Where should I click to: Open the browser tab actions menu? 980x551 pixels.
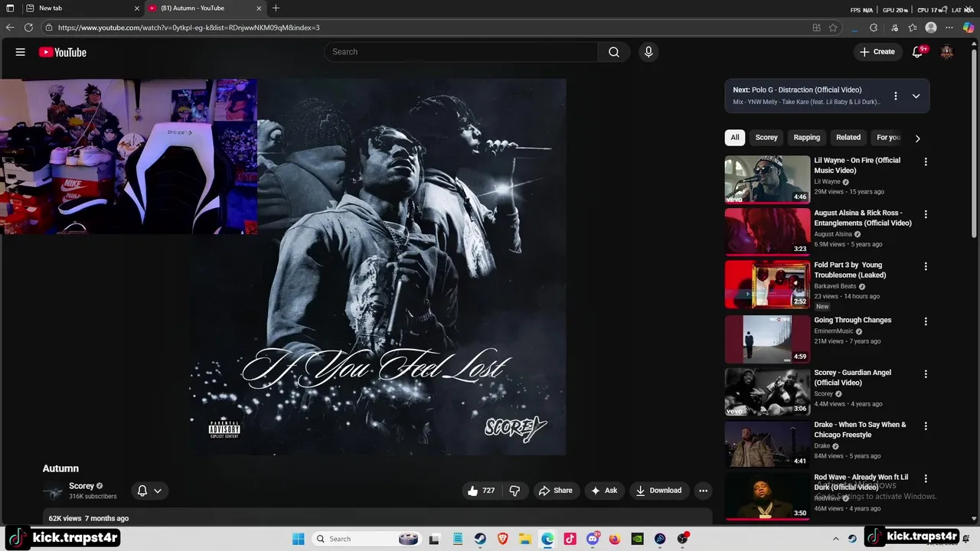point(10,8)
